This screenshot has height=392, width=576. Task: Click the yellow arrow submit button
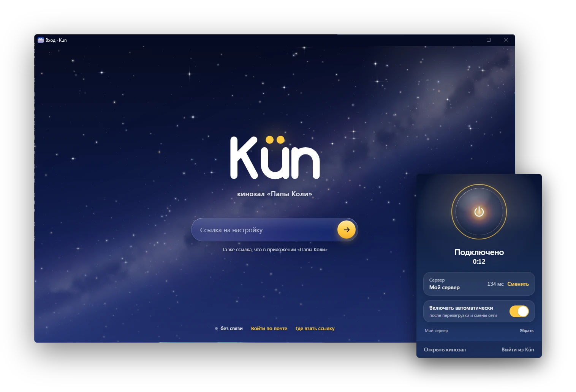[x=347, y=230]
